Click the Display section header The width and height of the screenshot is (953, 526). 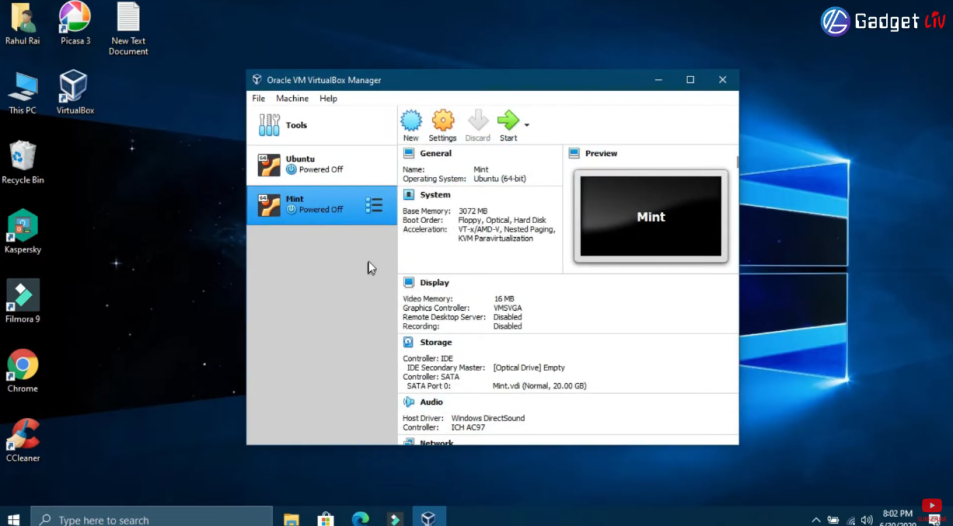[x=435, y=283]
